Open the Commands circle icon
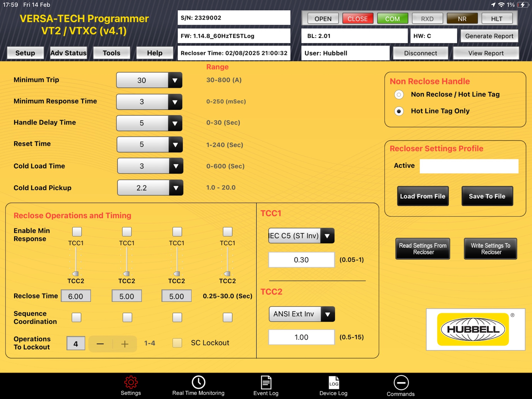 click(x=401, y=382)
